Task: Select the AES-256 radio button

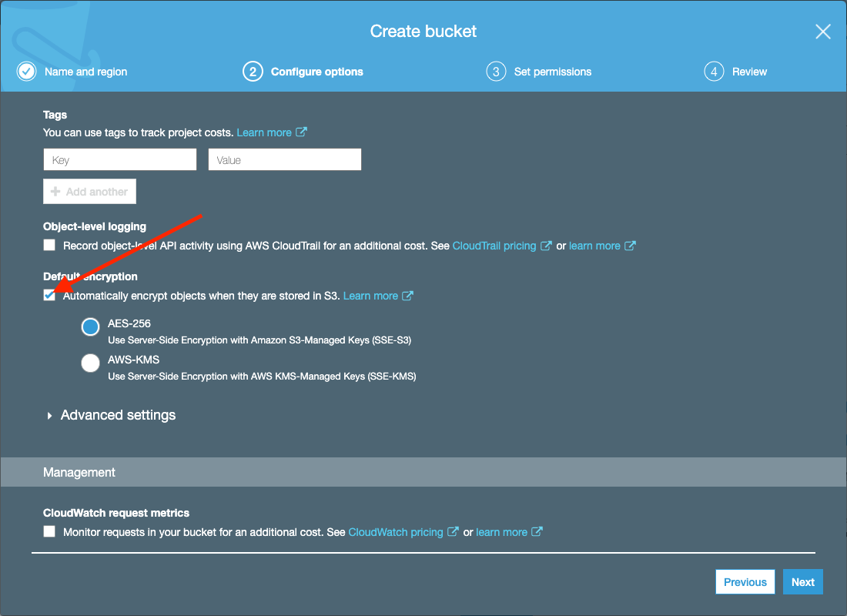Action: (90, 327)
